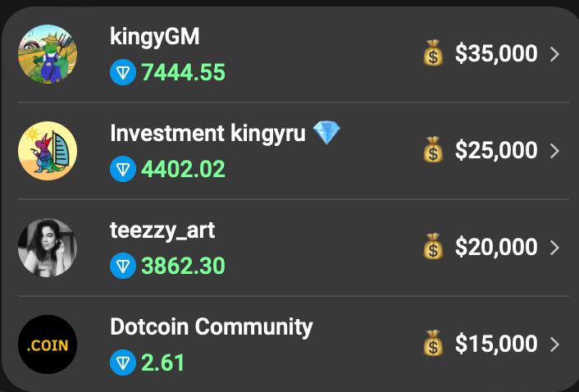
Task: Click the money bag next to $20,000
Action: 433,246
